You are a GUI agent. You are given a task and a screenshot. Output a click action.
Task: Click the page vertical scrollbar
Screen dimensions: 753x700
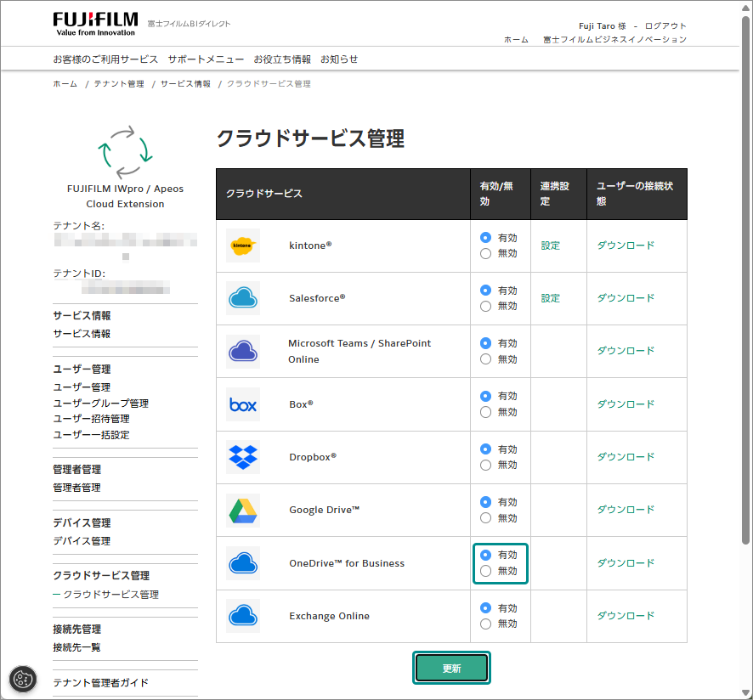tap(745, 280)
